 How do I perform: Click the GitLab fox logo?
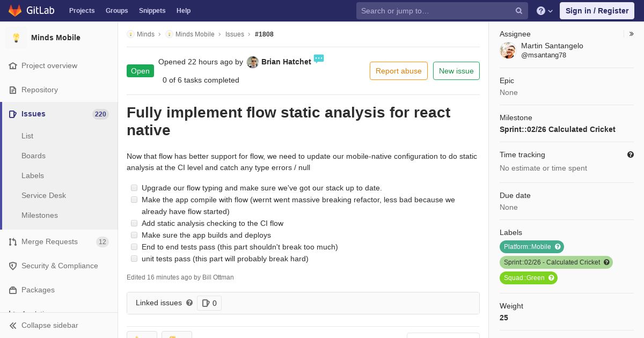(x=15, y=11)
